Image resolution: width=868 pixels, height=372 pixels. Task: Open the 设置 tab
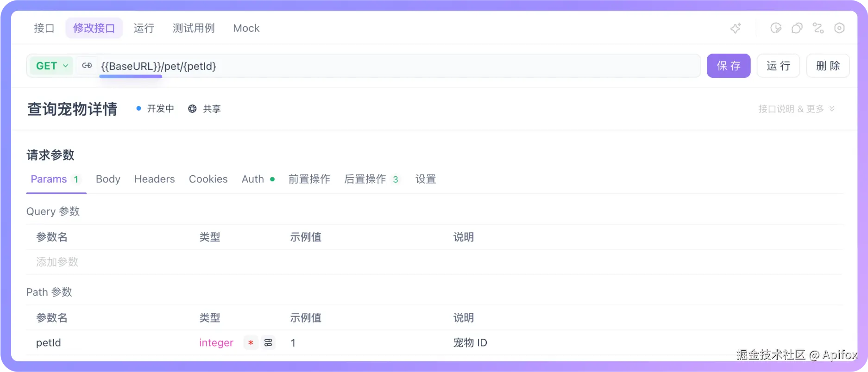pos(426,179)
